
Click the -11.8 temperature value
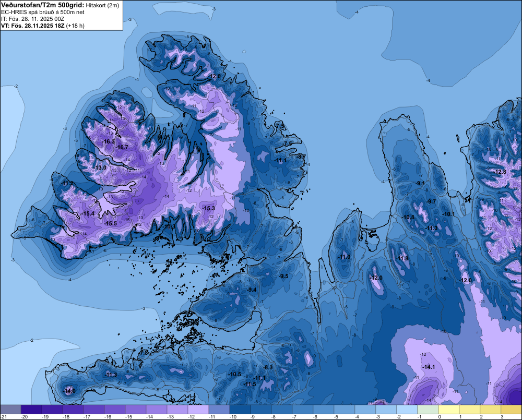coord(402,259)
